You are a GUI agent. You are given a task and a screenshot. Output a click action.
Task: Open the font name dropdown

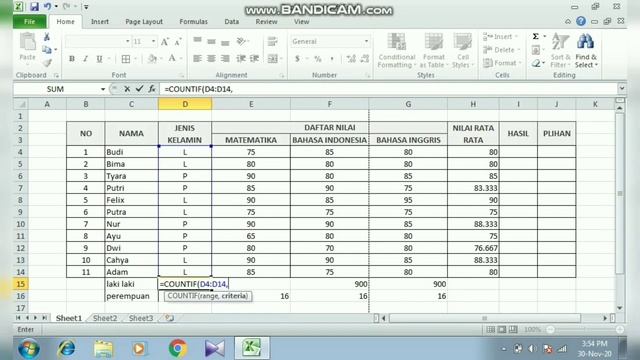pyautogui.click(x=127, y=42)
